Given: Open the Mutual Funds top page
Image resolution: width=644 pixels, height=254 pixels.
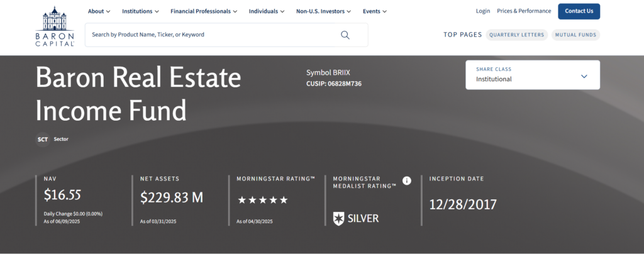Looking at the screenshot, I should 576,35.
